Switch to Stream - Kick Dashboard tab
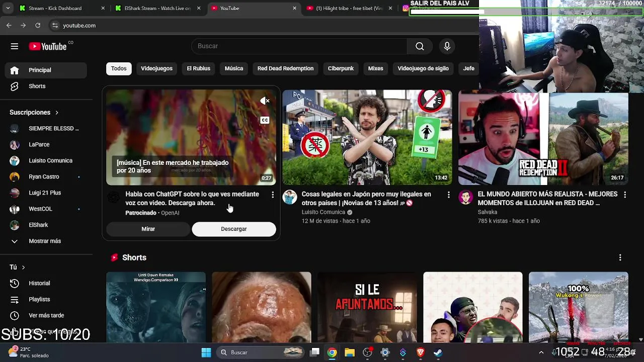 (x=63, y=8)
